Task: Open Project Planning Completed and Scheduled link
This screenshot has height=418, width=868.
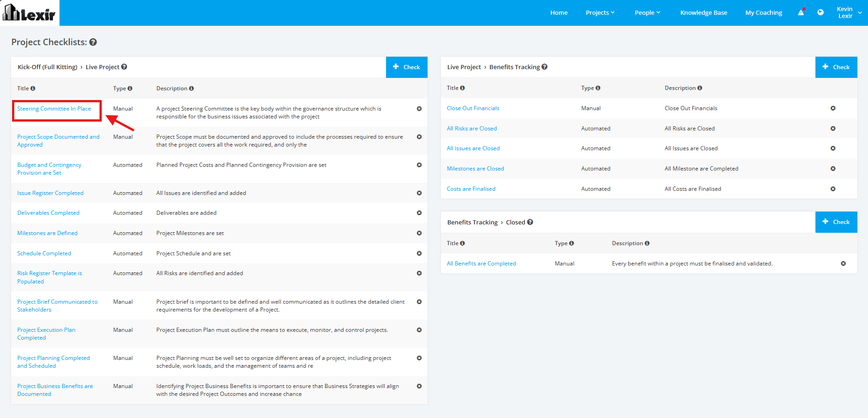Action: tap(54, 362)
